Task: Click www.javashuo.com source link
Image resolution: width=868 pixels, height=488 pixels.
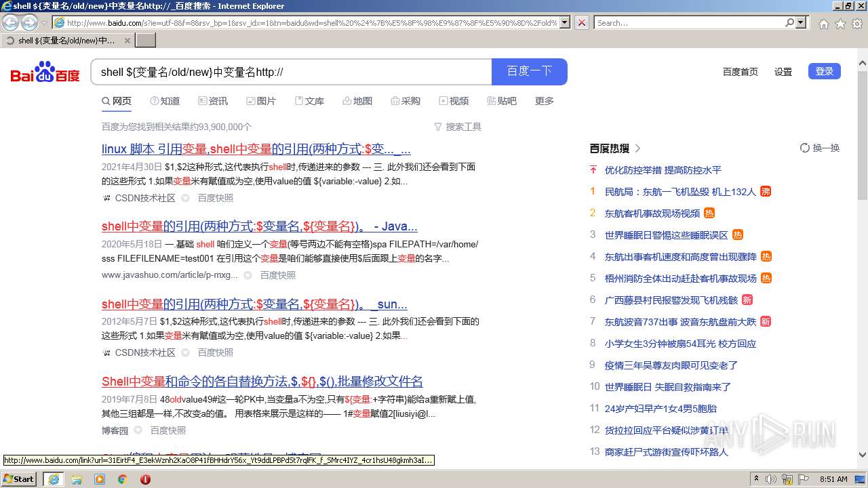Action: (x=170, y=275)
